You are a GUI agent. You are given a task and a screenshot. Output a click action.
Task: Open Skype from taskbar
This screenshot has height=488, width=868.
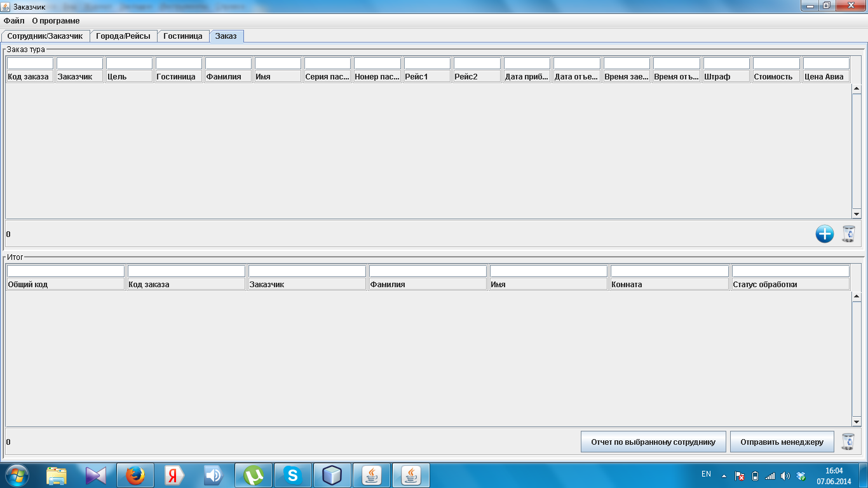click(x=293, y=475)
